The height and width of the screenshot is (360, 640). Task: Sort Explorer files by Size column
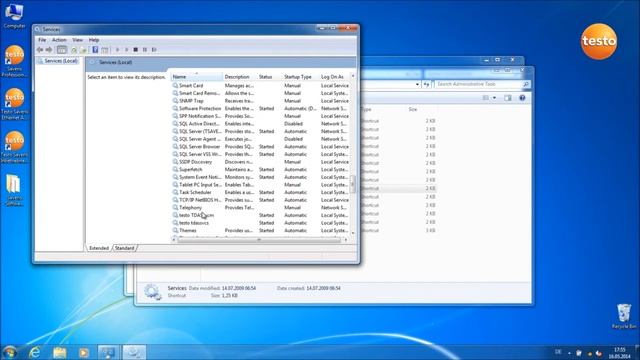point(413,109)
